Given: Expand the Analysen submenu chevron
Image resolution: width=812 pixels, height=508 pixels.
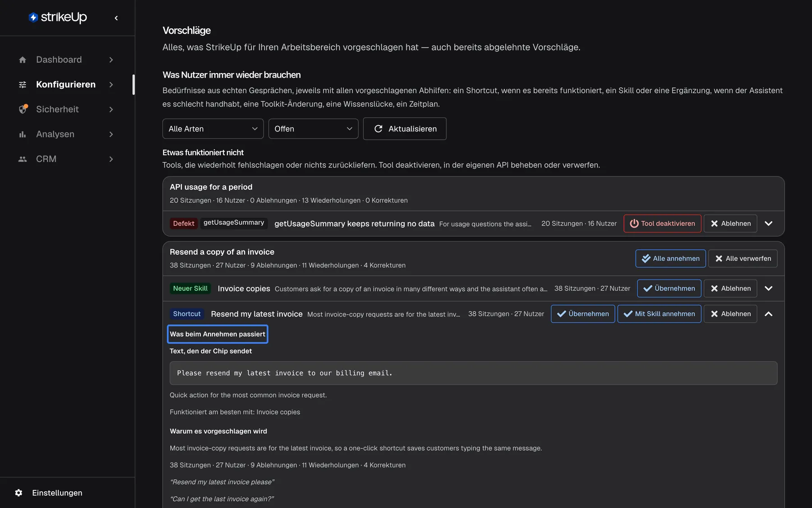Looking at the screenshot, I should click(111, 134).
